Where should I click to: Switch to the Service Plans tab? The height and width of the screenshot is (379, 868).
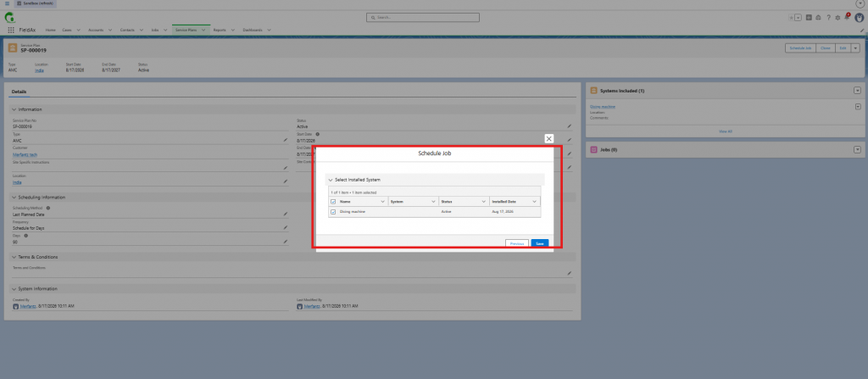coord(186,30)
